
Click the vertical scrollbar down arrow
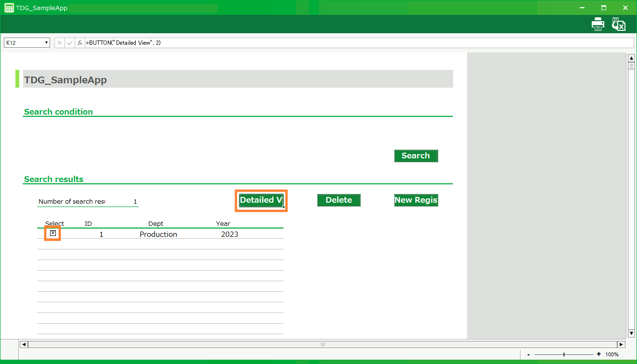[x=631, y=333]
